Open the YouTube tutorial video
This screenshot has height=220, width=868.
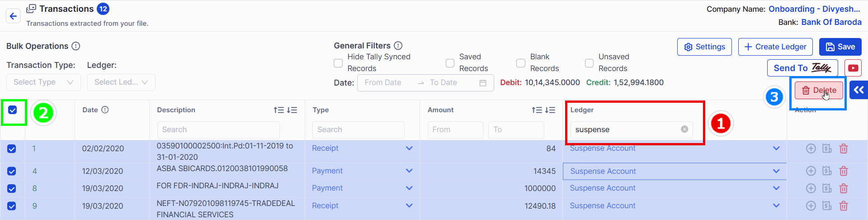point(853,68)
